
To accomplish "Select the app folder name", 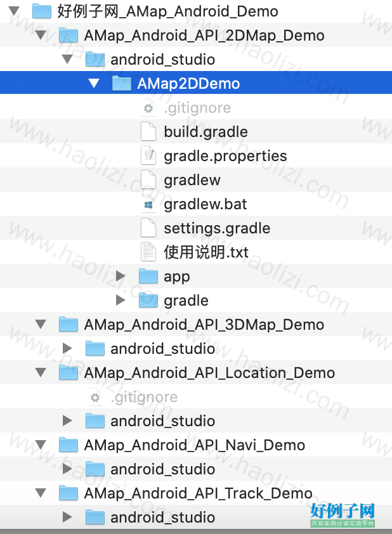I will (176, 277).
